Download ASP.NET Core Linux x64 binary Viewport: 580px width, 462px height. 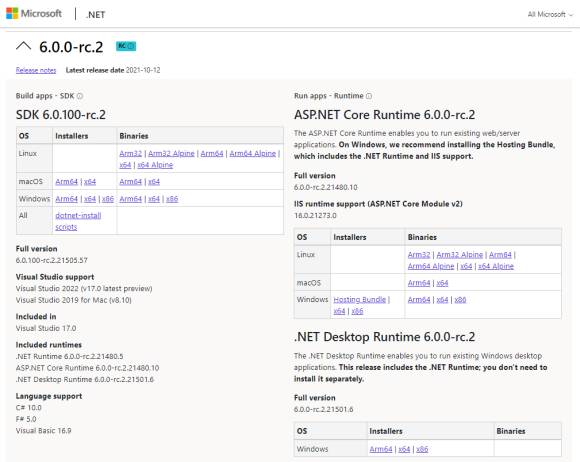click(466, 266)
